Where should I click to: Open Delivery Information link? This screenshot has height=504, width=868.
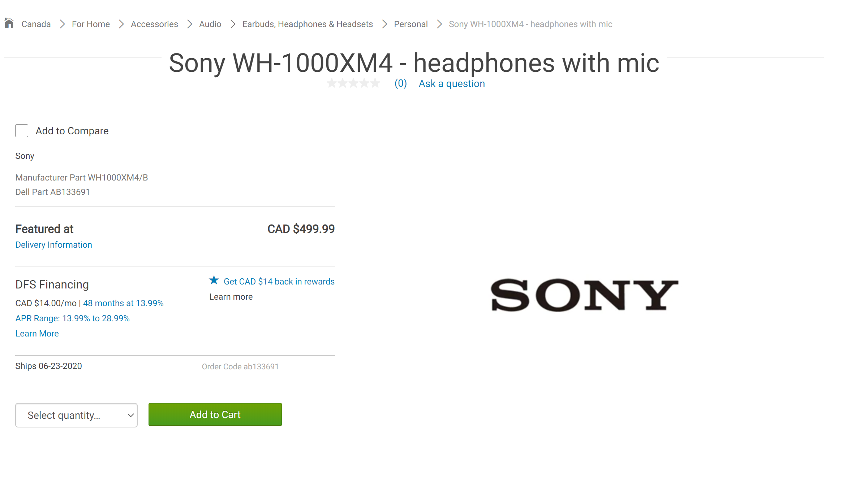coord(53,245)
